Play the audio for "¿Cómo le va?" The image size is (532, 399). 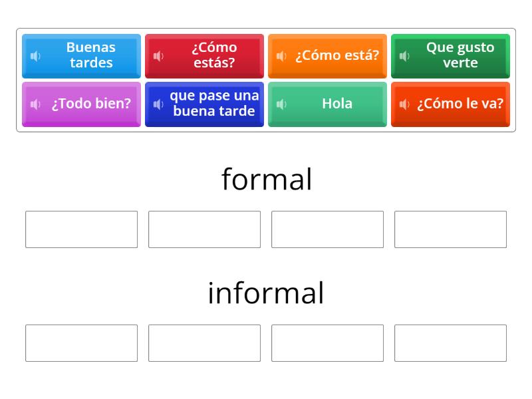pyautogui.click(x=404, y=104)
